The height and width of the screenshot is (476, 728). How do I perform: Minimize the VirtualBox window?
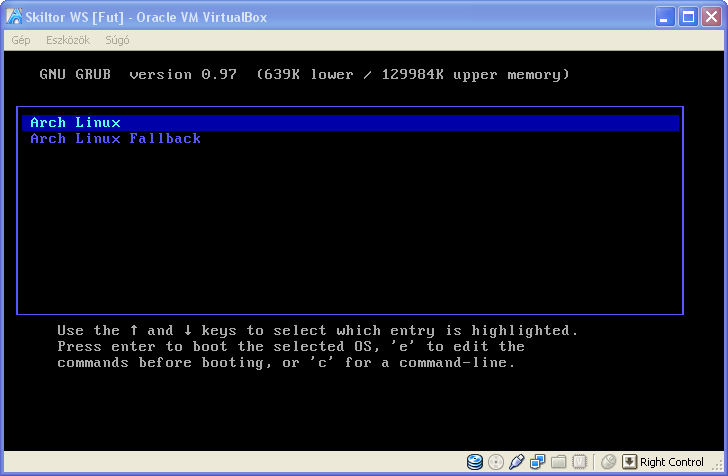coord(665,17)
